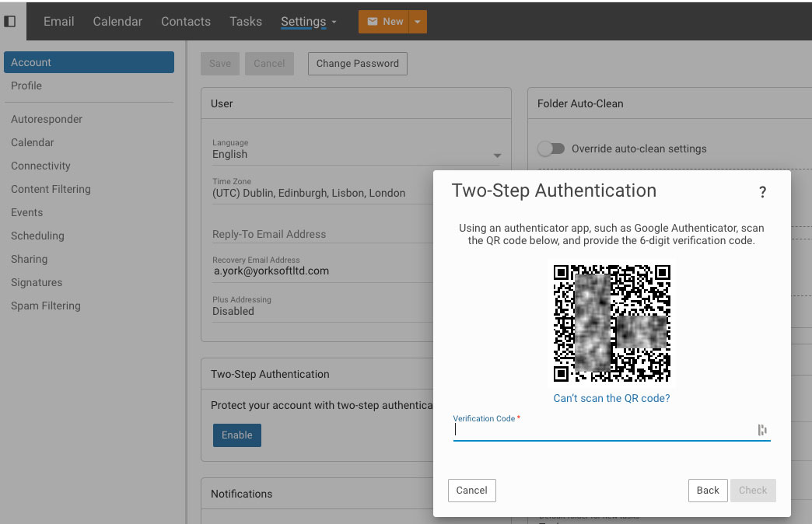Open Signatures settings
812x524 pixels.
[37, 282]
